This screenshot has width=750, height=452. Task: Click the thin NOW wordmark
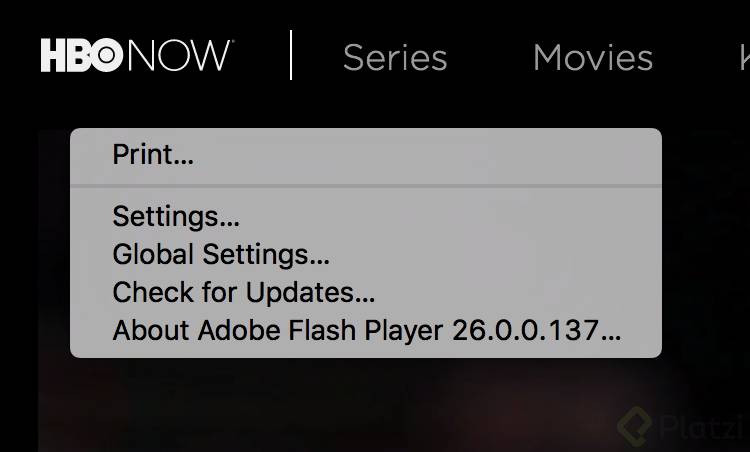coord(179,55)
